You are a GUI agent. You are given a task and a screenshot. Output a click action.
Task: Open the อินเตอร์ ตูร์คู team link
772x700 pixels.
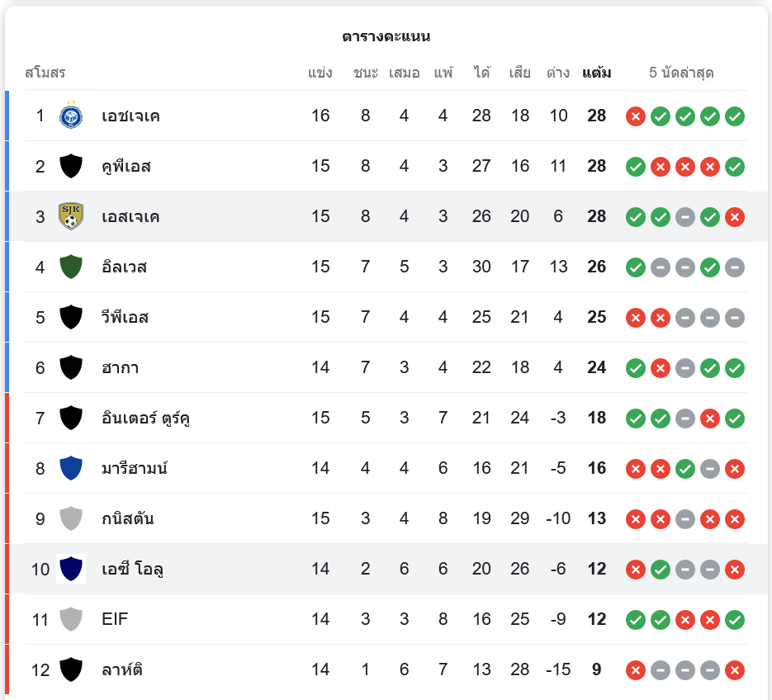point(146,418)
